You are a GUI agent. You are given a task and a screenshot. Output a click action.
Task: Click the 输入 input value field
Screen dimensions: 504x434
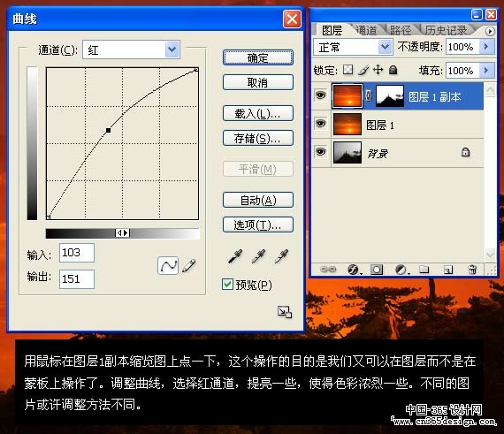[x=77, y=253]
